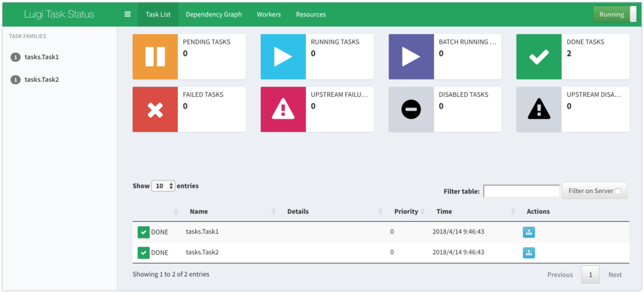
Task: Click the Upstream Failure warning icon
Action: (283, 109)
